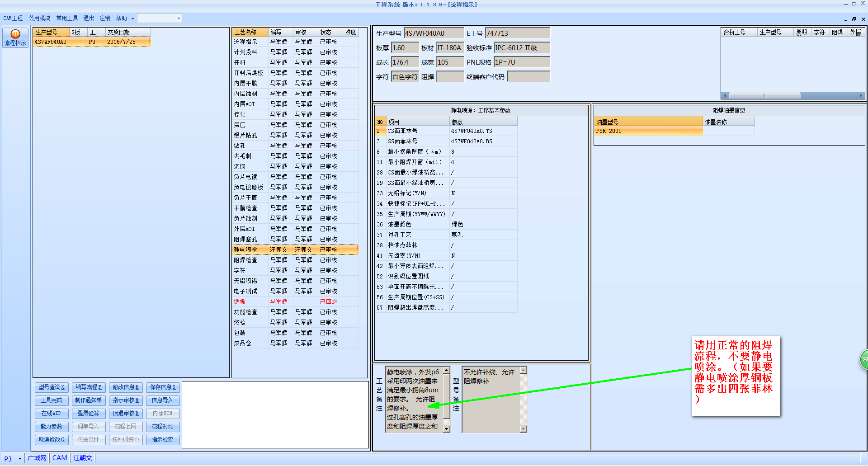Viewport: 868px width, 466px height.
Task: Click the 退出 menu item
Action: [x=89, y=19]
